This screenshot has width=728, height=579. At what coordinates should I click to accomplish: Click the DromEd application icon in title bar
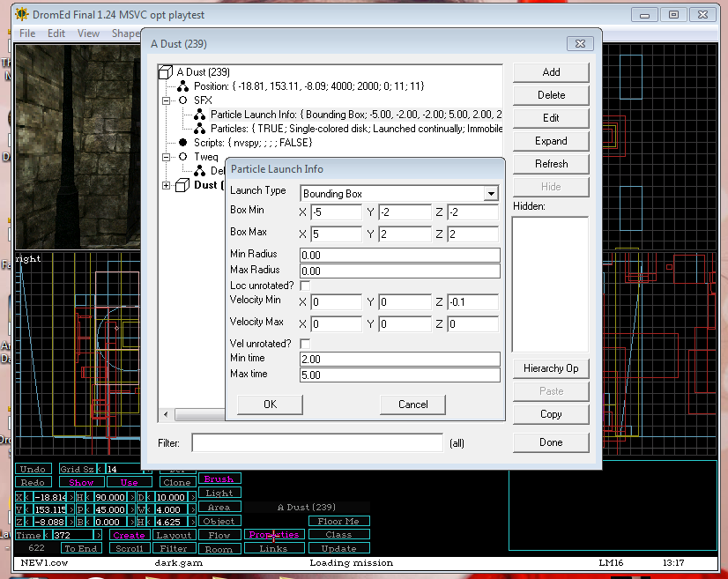(x=21, y=15)
